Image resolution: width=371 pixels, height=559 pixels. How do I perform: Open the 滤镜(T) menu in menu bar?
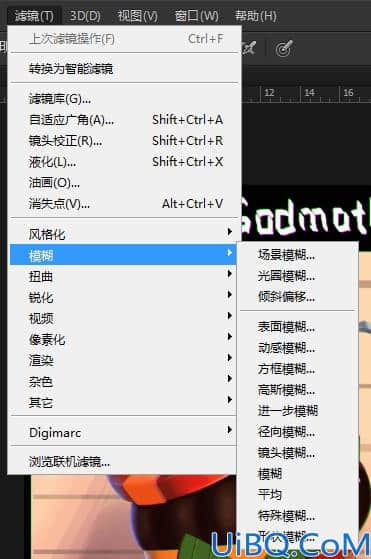(34, 16)
